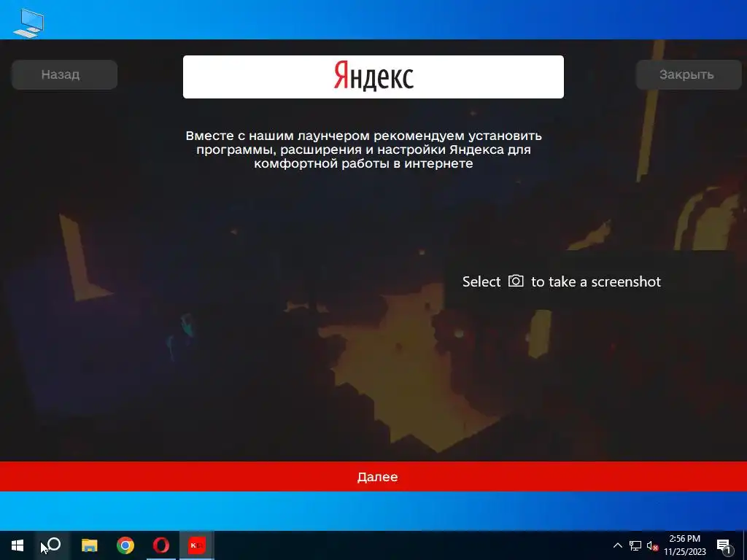Click the red Далее button
Viewport: 747px width, 560px height.
[x=373, y=477]
